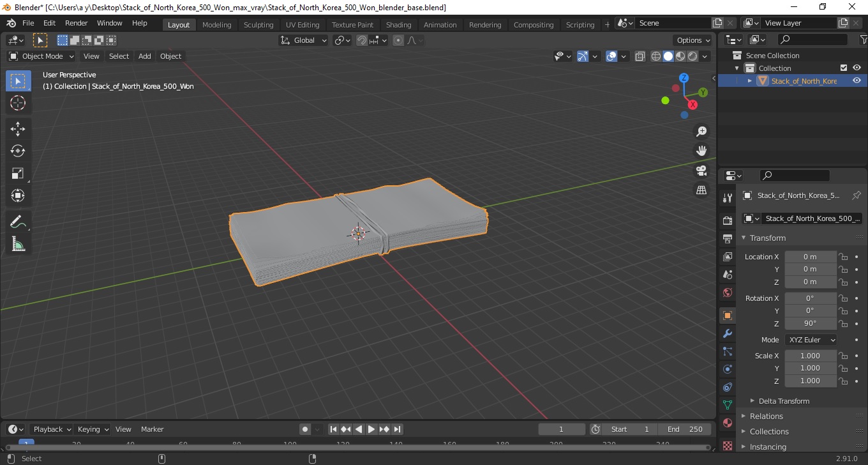Screen dimensions: 868x465
Task: Switch to material preview shading
Action: tap(680, 56)
